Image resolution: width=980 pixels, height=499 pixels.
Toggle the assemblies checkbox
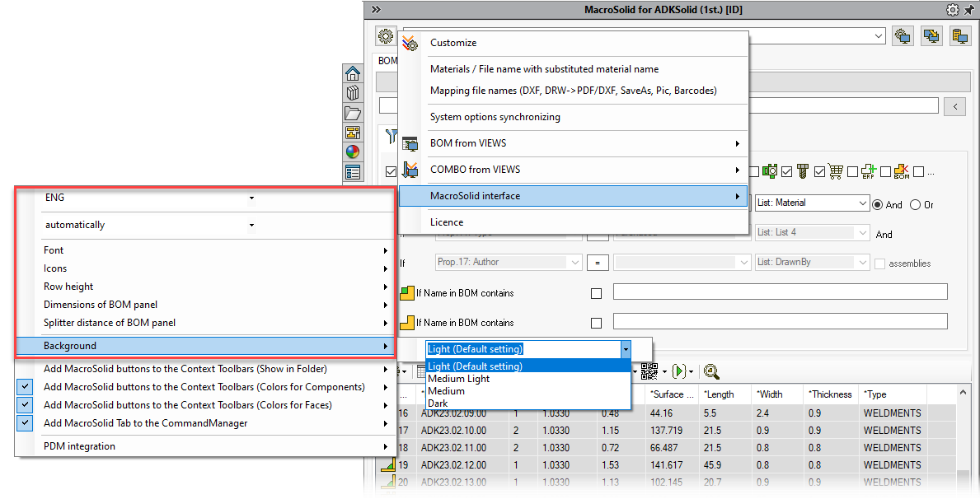point(880,263)
